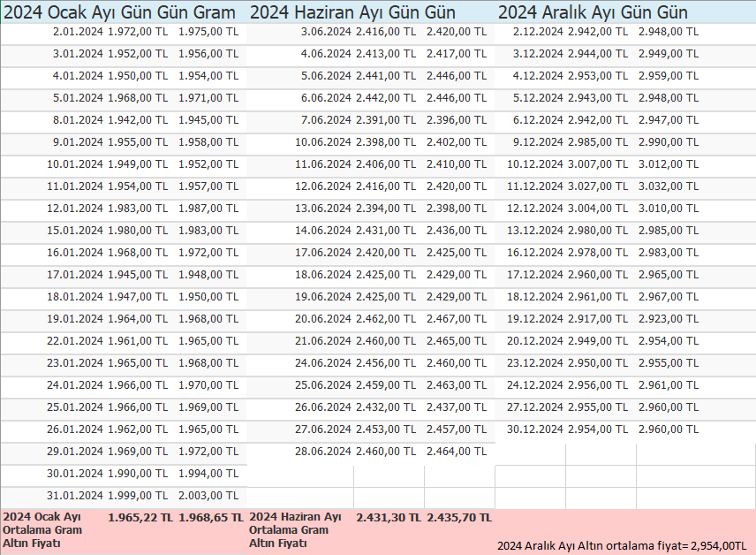Image resolution: width=756 pixels, height=555 pixels.
Task: Click the value 1.942,00 TL in the 8.01.2024 row
Action: (x=138, y=120)
